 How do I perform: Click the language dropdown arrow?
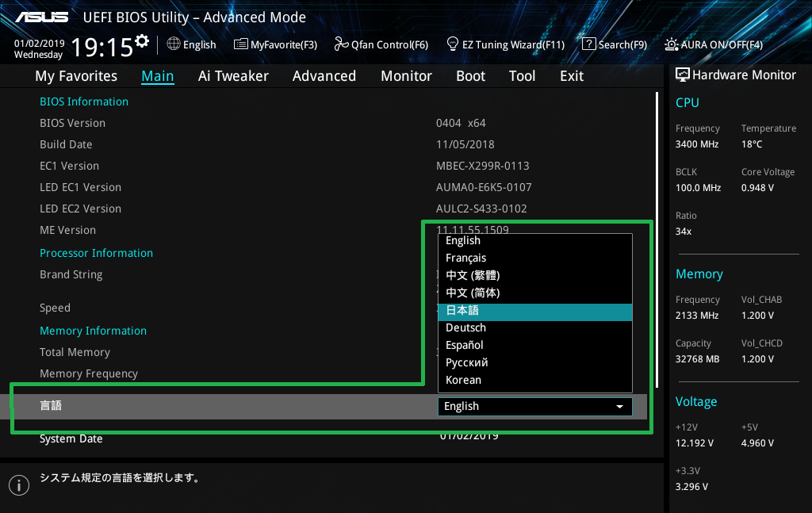point(619,407)
